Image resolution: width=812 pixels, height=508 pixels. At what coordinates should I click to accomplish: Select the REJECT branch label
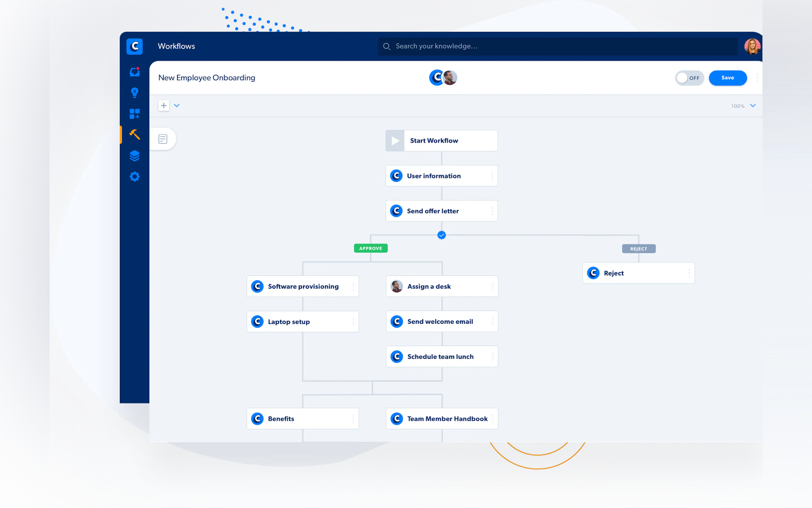pos(638,249)
